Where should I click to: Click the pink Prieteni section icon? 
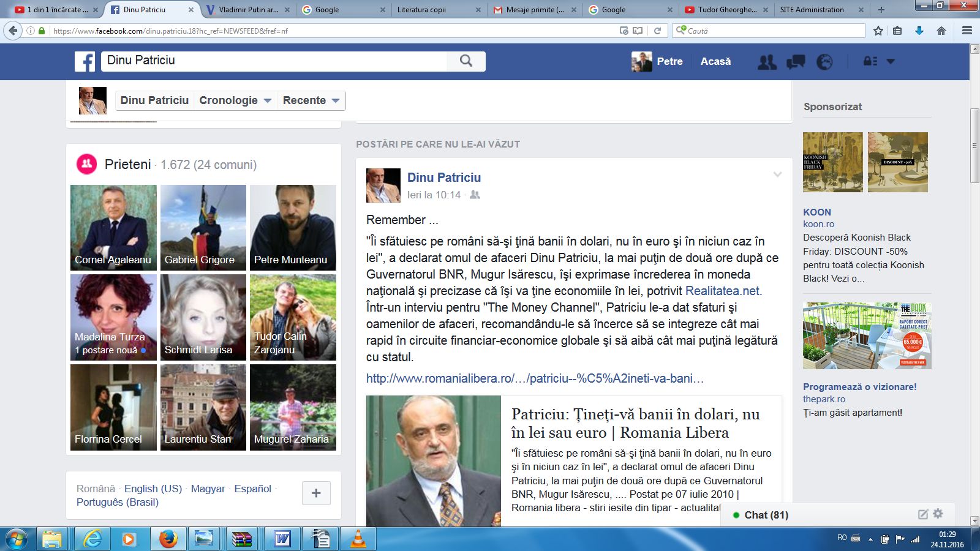(86, 164)
